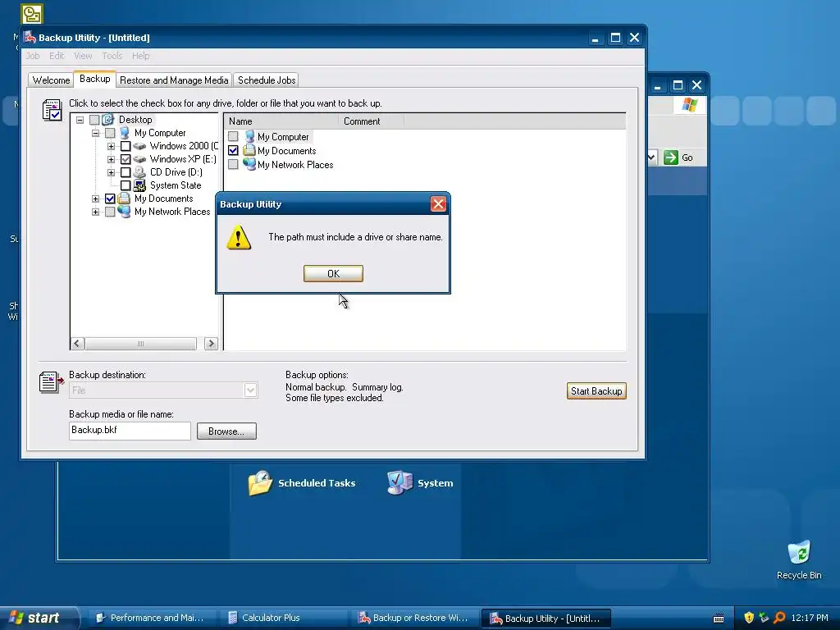Close the Backup Utility warning dialog
The width and height of the screenshot is (840, 630).
pyautogui.click(x=438, y=203)
